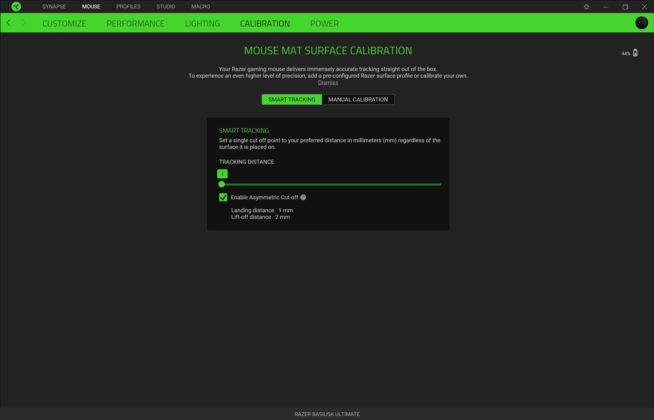The width and height of the screenshot is (654, 420).
Task: Minimize the Synapse window
Action: pyautogui.click(x=606, y=7)
